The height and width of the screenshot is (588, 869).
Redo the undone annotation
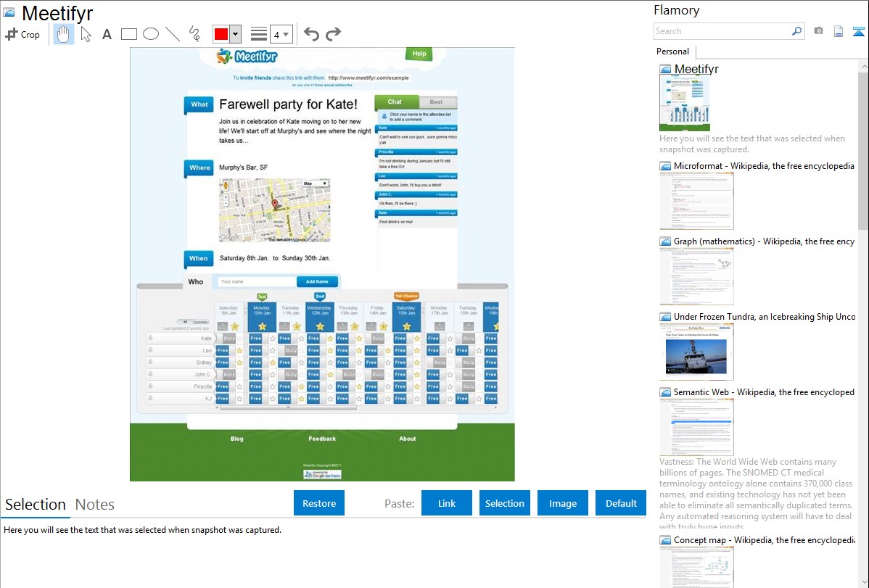[333, 34]
